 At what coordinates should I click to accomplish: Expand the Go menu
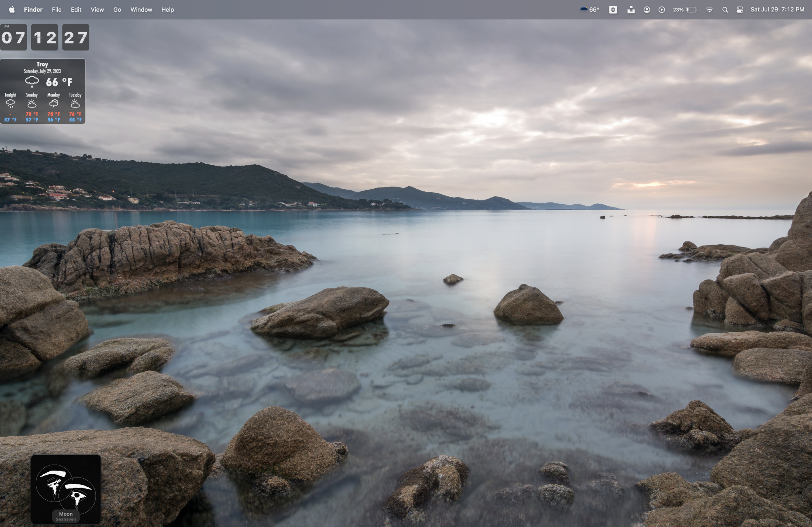[x=117, y=9]
